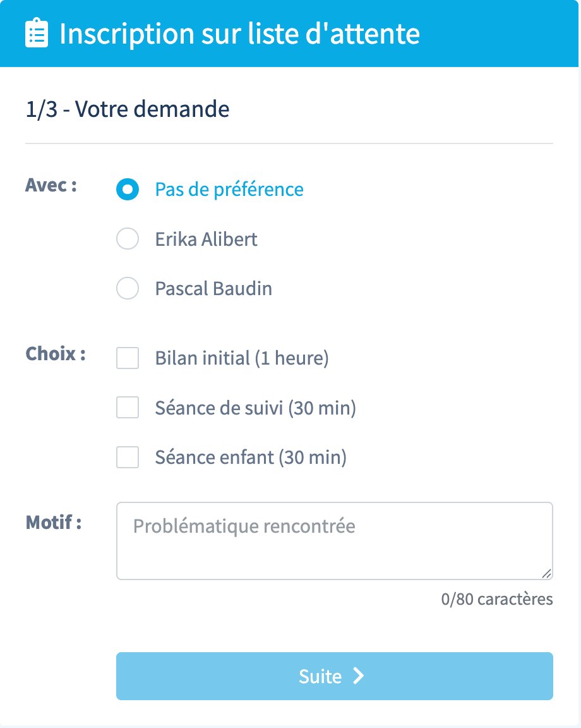This screenshot has width=581, height=728.
Task: Check the "Bilan initial (1 heure)" box
Action: pos(128,359)
